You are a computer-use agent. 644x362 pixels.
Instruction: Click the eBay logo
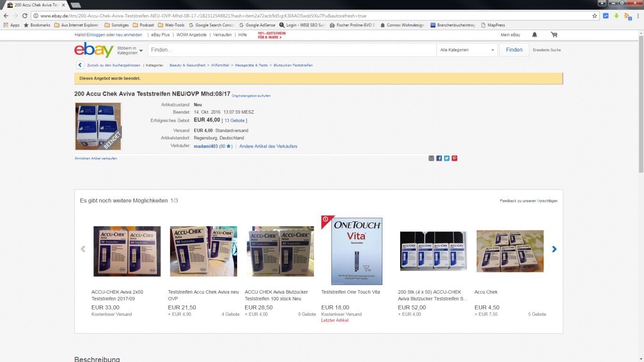[94, 49]
